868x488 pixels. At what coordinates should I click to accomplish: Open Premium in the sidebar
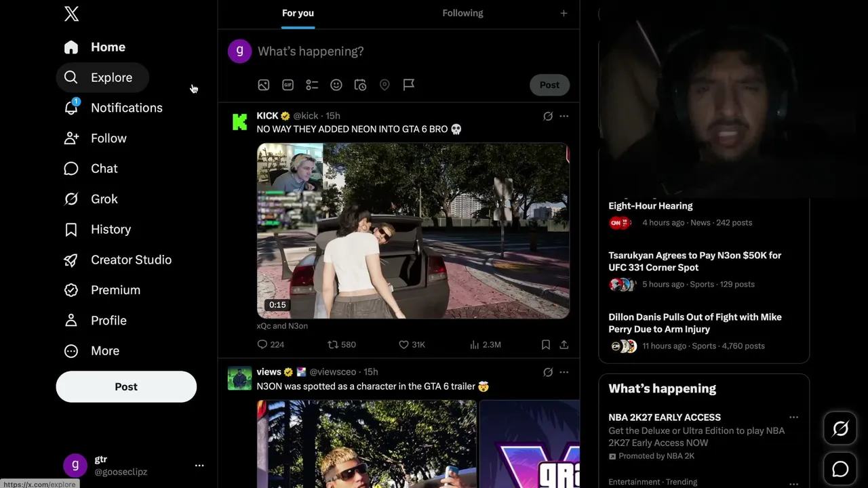click(102, 290)
